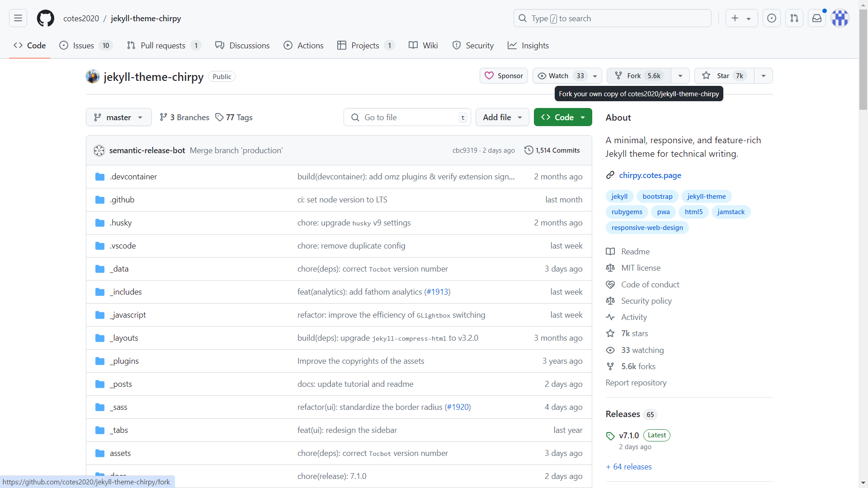
Task: Open jekyll-theme-chirpy breadcrumb link
Action: click(146, 19)
